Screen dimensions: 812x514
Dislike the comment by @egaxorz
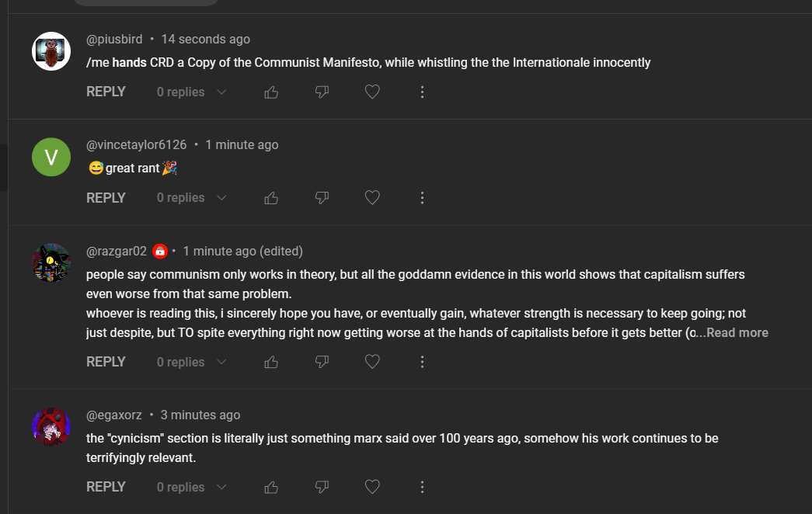322,488
